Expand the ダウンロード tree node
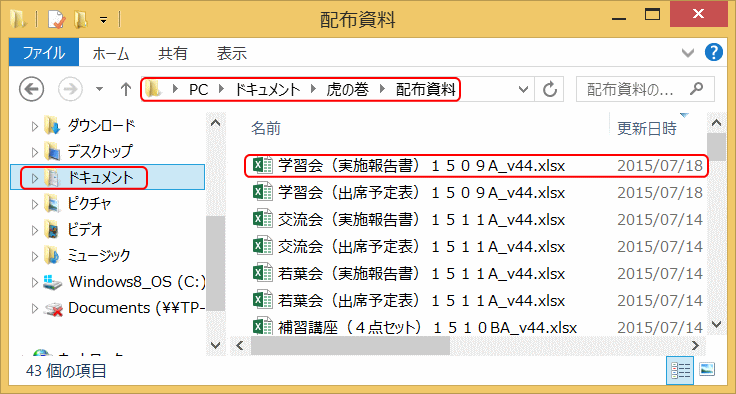Screen dimensions: 736x394 pyautogui.click(x=34, y=126)
